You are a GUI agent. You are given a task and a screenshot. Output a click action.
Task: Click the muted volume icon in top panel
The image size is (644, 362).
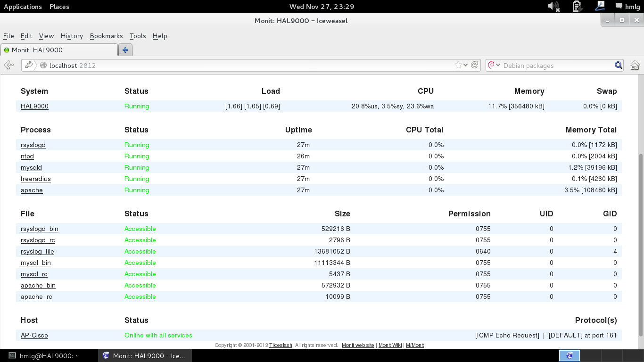pyautogui.click(x=553, y=6)
